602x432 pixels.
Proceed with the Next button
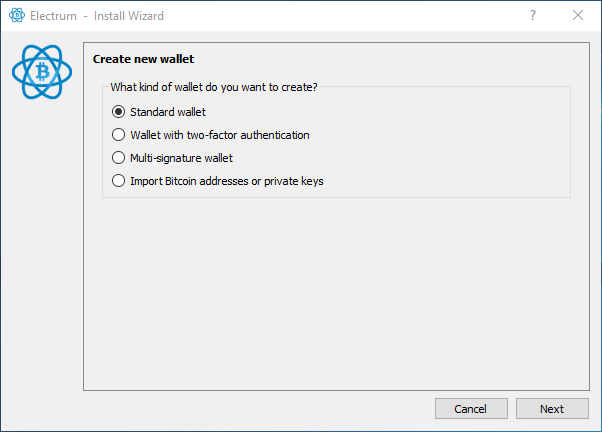(x=552, y=409)
